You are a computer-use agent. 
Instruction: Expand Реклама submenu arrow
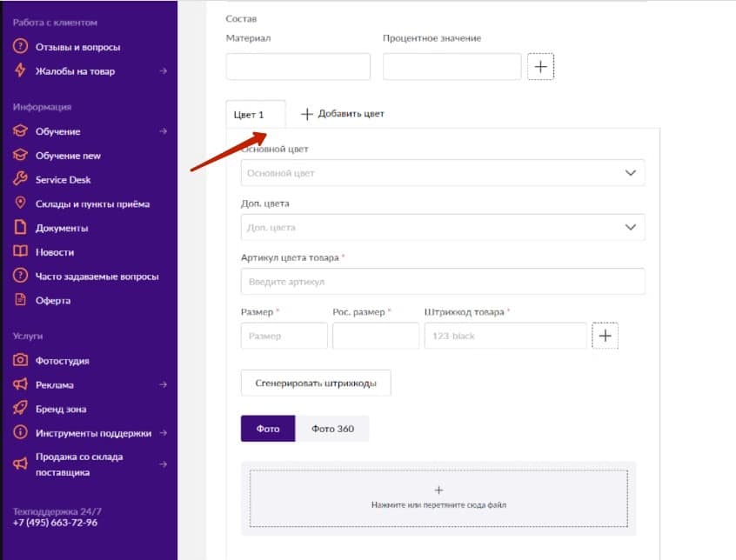click(x=163, y=384)
